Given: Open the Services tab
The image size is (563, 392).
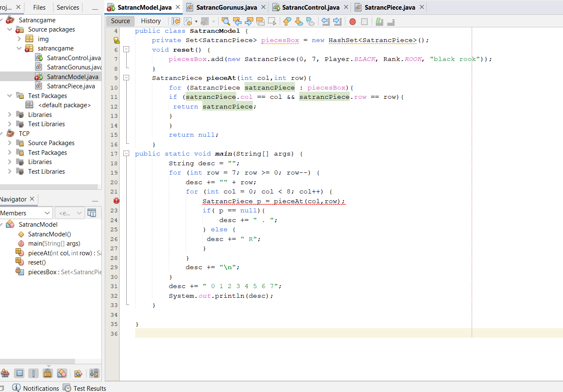Looking at the screenshot, I should 68,8.
